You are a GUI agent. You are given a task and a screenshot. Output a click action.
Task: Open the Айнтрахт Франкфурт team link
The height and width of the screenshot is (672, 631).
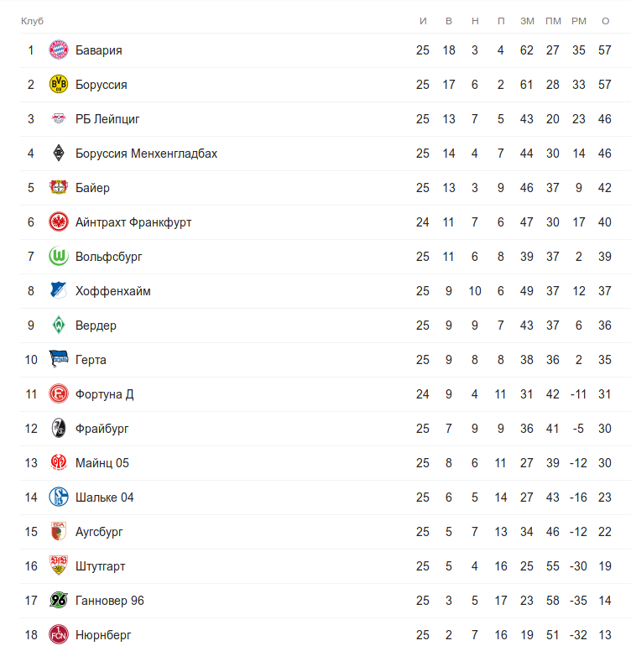(x=133, y=222)
